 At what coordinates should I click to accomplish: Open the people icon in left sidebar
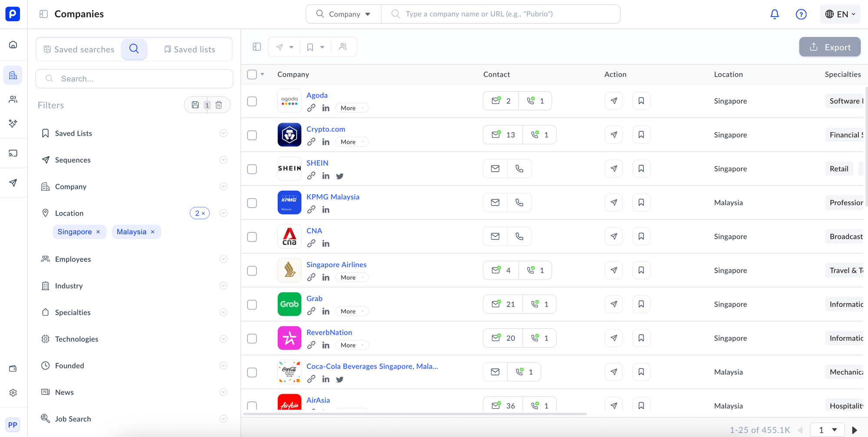coord(13,99)
